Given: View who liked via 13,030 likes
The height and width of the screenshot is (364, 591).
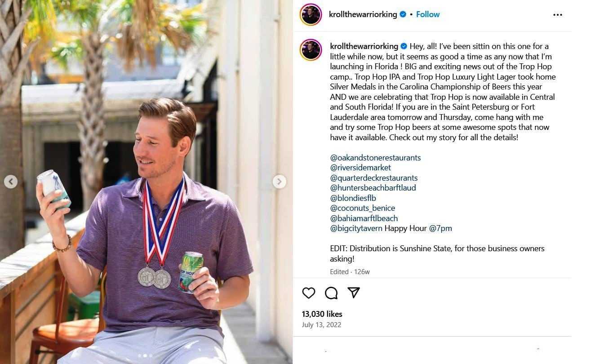Looking at the screenshot, I should click(322, 314).
